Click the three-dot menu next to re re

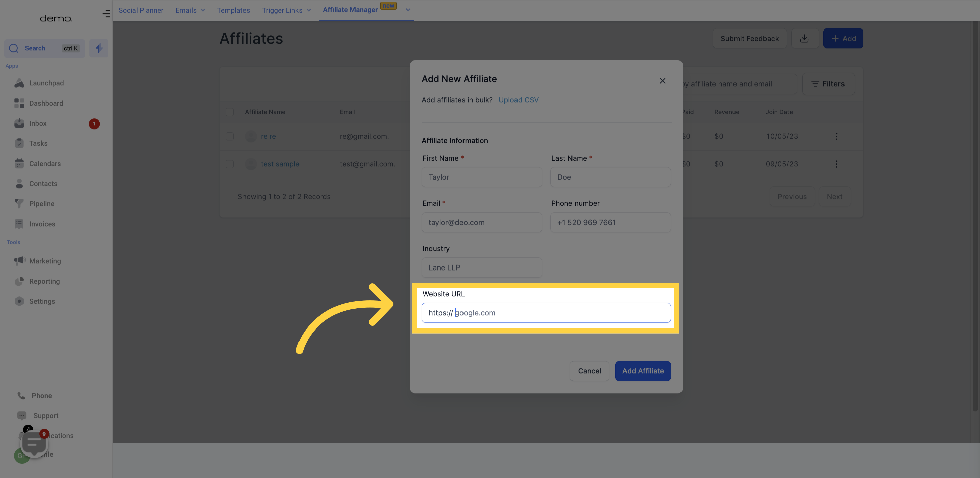(837, 137)
